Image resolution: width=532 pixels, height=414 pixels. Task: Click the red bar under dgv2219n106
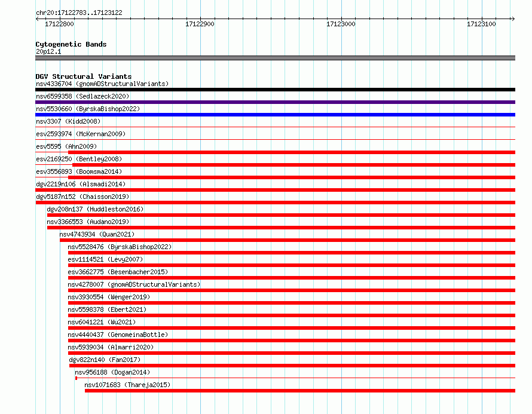tap(275, 190)
